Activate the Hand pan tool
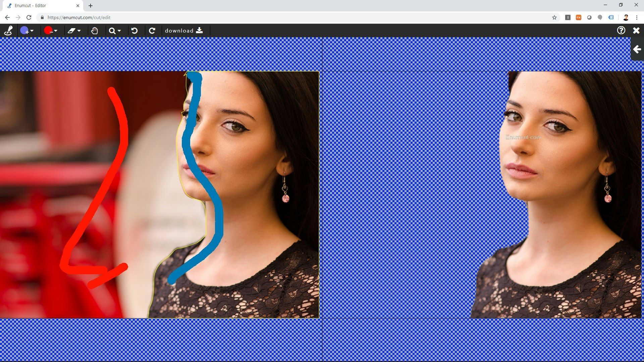644x362 pixels. tap(95, 31)
